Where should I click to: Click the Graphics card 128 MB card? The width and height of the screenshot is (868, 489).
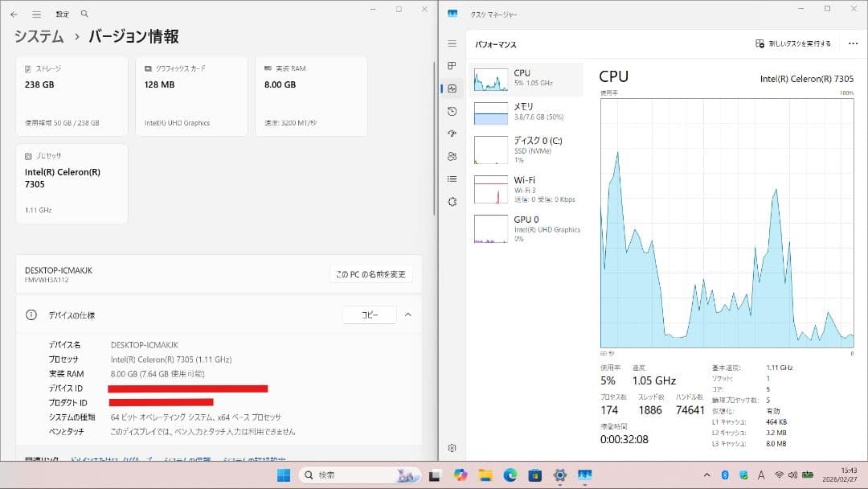tap(191, 96)
